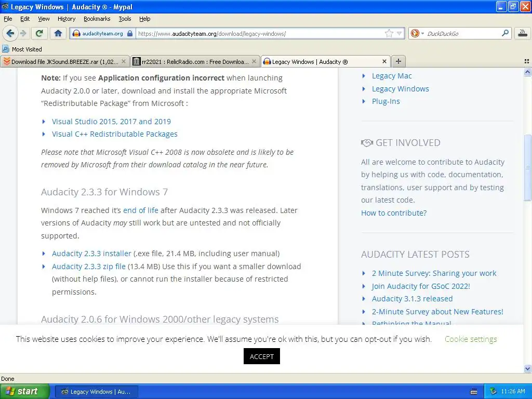Download the Audacity 2.3.3 zip file
The image size is (532, 399).
click(88, 267)
